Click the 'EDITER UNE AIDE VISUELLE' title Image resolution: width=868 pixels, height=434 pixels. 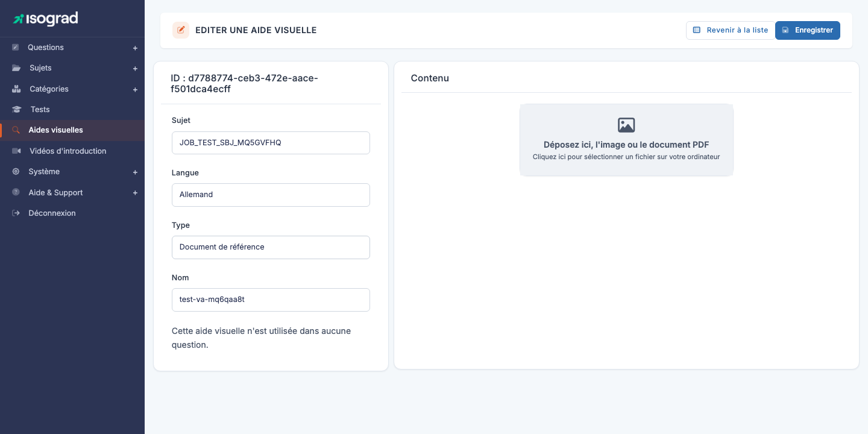click(256, 30)
